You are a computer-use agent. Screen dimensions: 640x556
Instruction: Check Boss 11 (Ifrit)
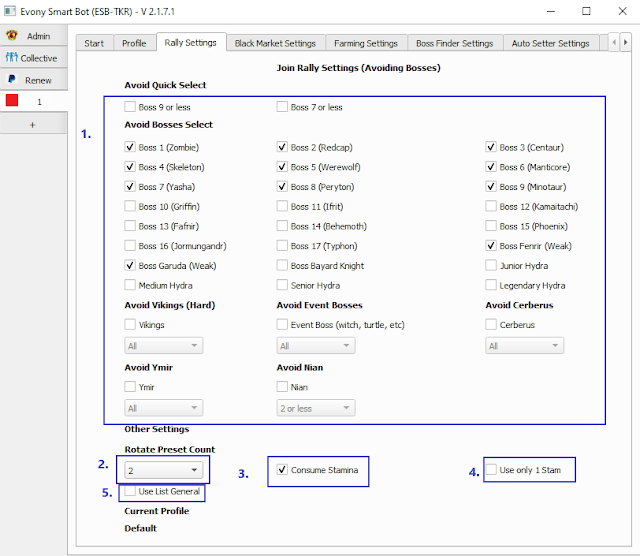(x=282, y=206)
